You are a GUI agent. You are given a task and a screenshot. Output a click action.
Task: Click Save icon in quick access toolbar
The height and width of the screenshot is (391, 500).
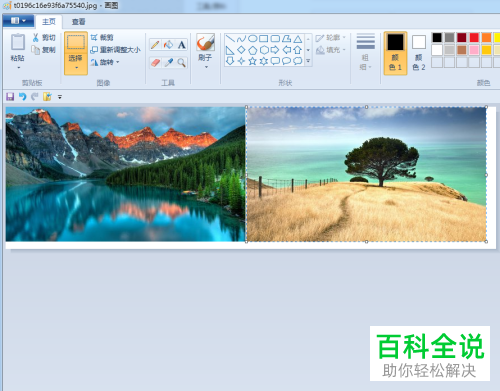pyautogui.click(x=10, y=97)
